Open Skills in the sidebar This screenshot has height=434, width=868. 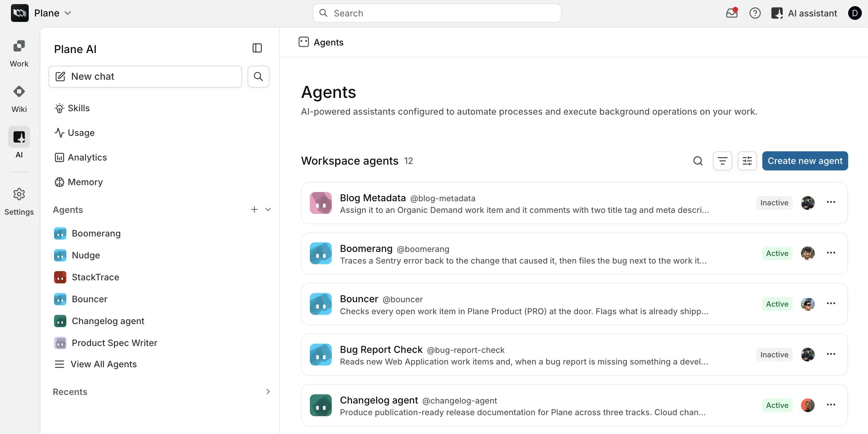click(x=72, y=108)
